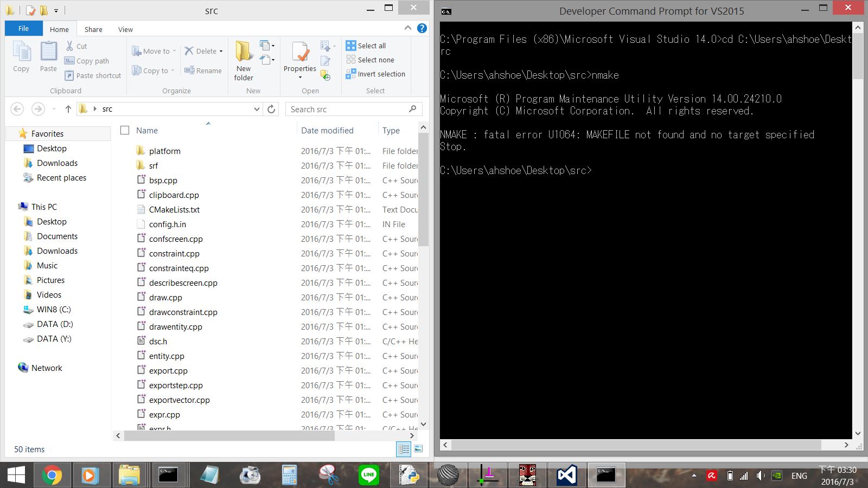Create a New folder from ribbon

(x=244, y=61)
